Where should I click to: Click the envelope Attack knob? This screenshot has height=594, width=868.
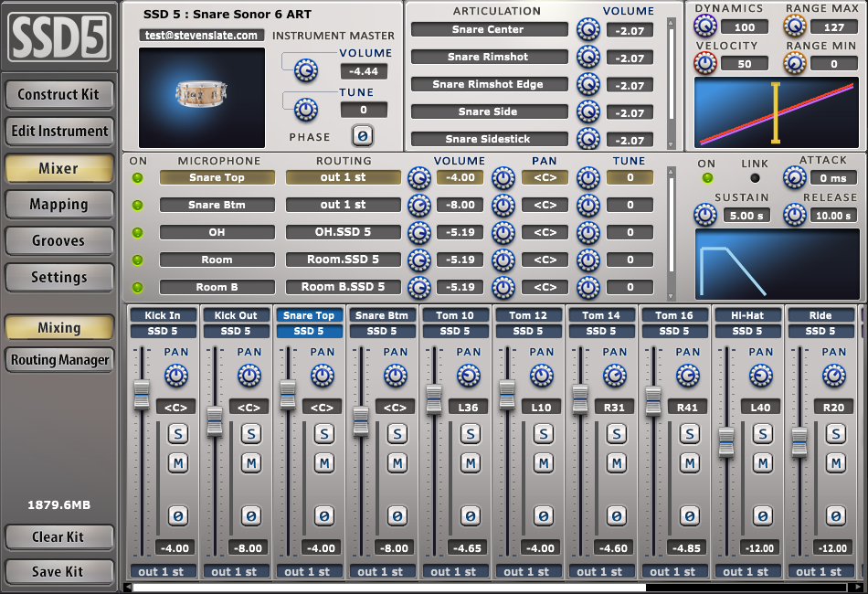[794, 177]
